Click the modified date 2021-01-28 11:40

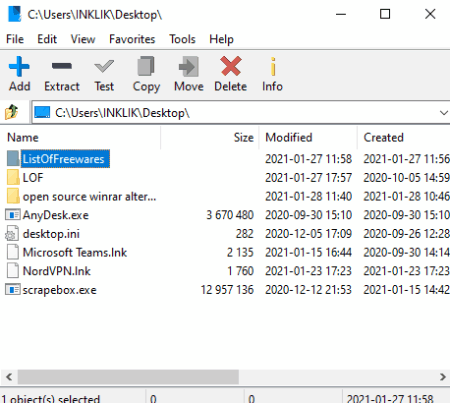click(x=308, y=196)
